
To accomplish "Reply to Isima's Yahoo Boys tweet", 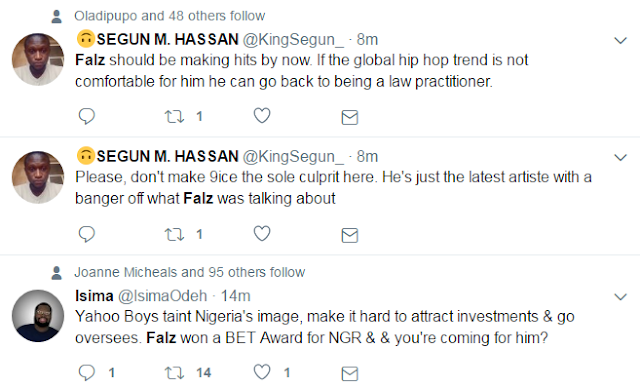I will coord(87,373).
